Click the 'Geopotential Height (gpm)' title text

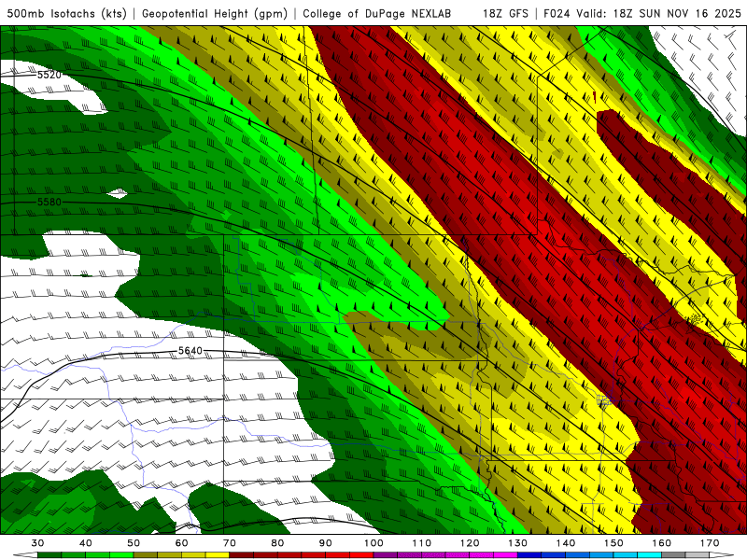coord(215,14)
